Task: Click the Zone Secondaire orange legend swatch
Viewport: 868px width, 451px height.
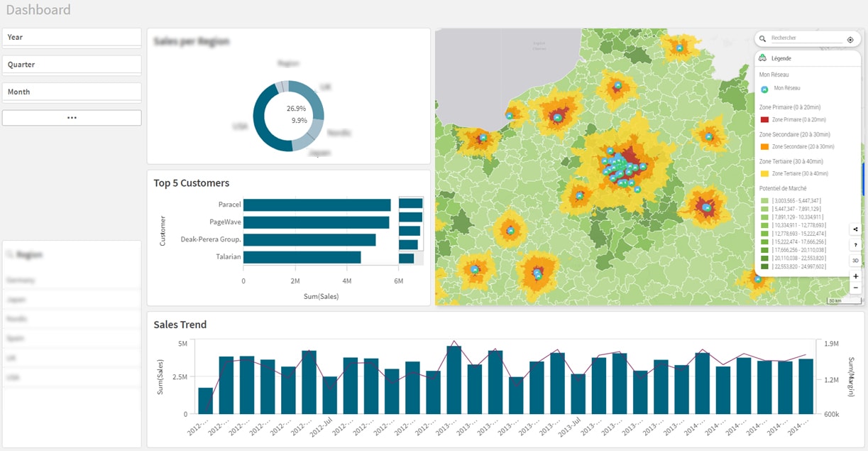Action: click(x=764, y=147)
